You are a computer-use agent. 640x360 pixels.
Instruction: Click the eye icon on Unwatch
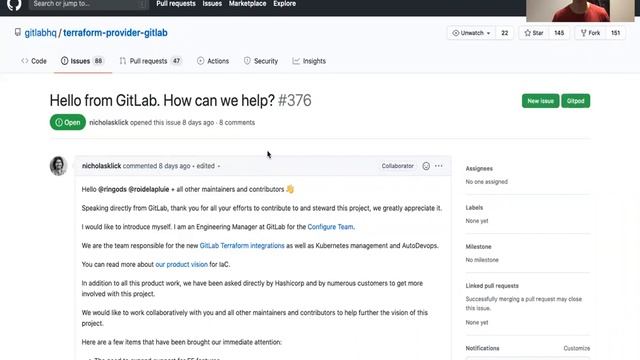pyautogui.click(x=456, y=33)
